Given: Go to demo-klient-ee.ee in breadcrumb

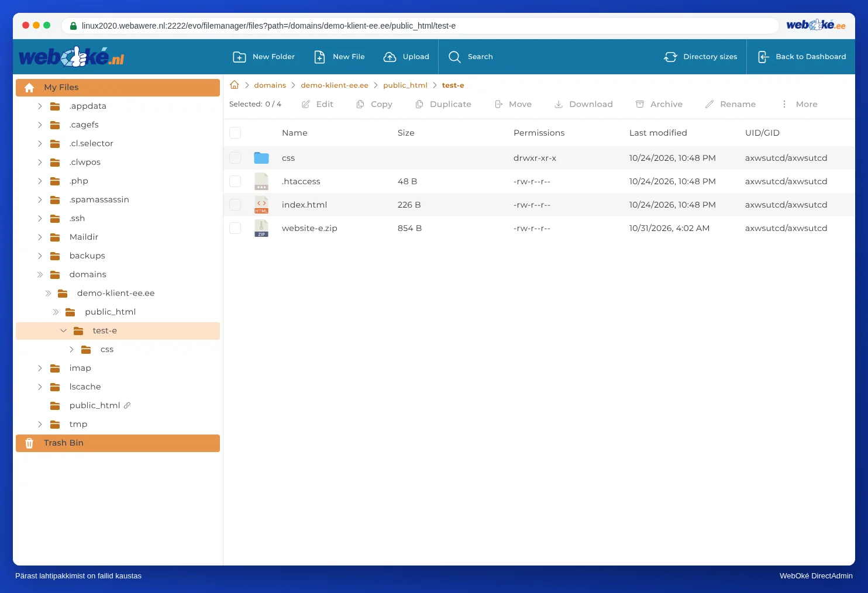Looking at the screenshot, I should tap(335, 85).
